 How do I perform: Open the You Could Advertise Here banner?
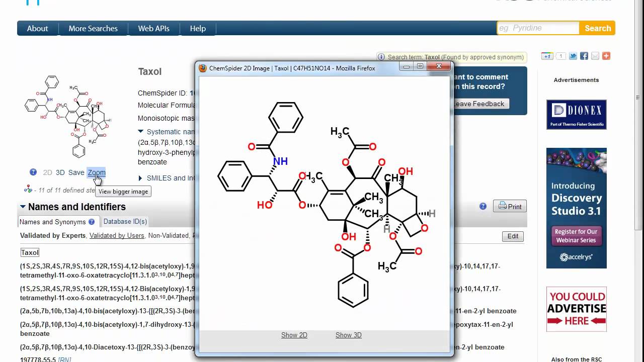(577, 309)
